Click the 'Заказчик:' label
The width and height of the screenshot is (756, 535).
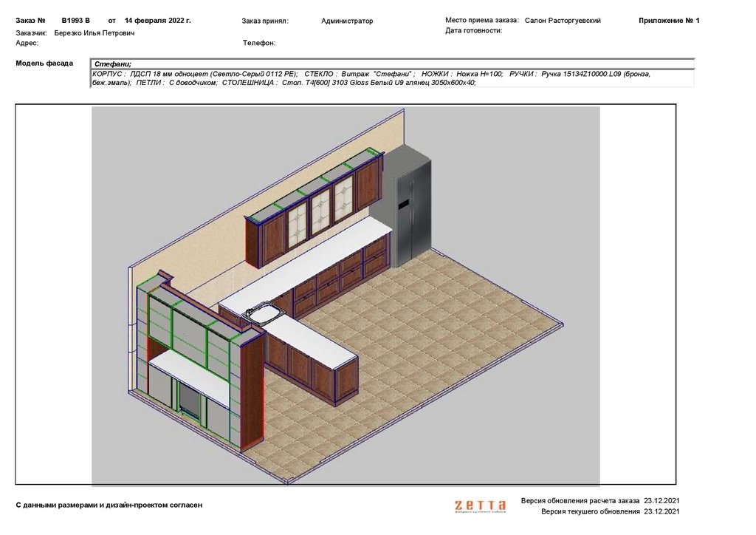31,33
